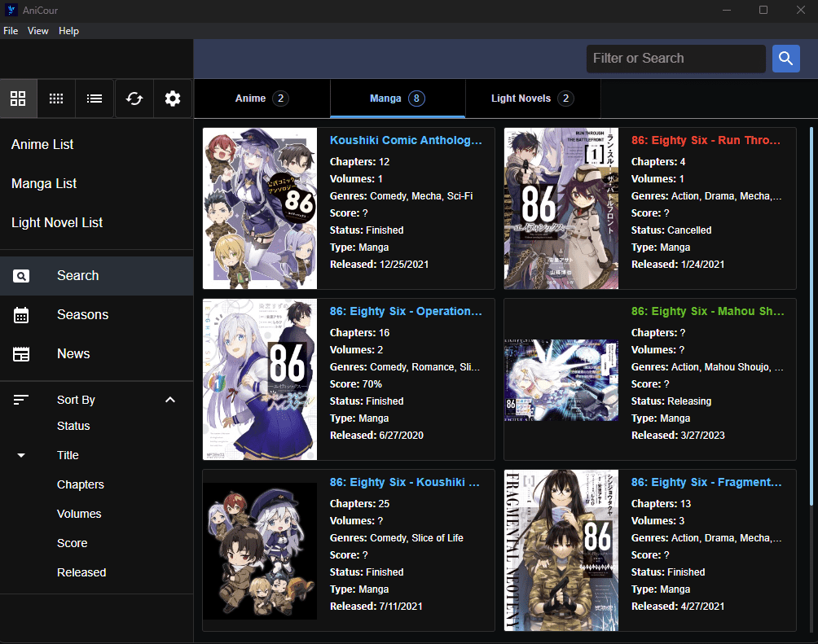Screen dimensions: 818x644
Task: Open 86: Eighty Six - Run Through title
Action: coord(706,140)
